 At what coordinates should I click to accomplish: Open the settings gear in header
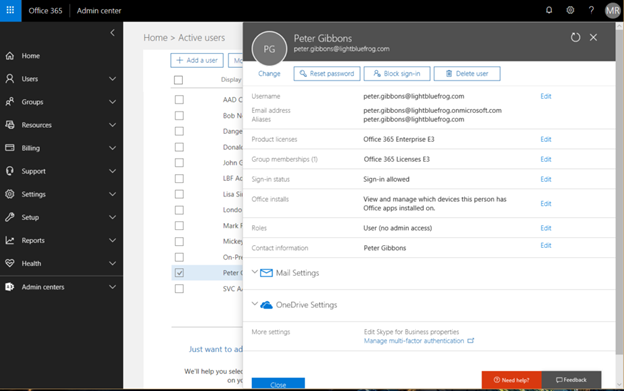(x=570, y=10)
